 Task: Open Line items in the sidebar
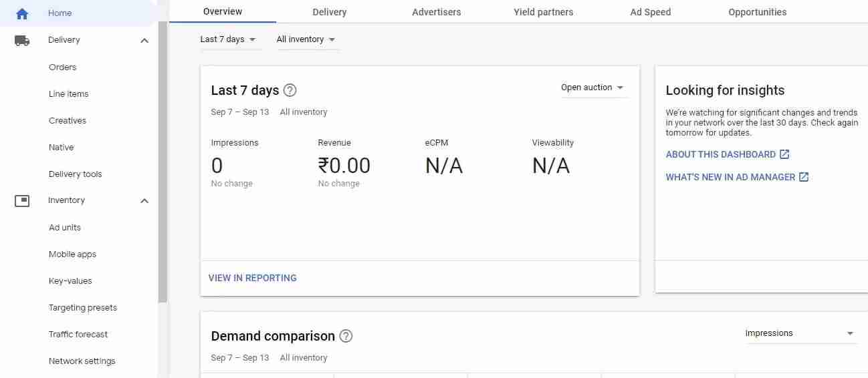coord(69,94)
